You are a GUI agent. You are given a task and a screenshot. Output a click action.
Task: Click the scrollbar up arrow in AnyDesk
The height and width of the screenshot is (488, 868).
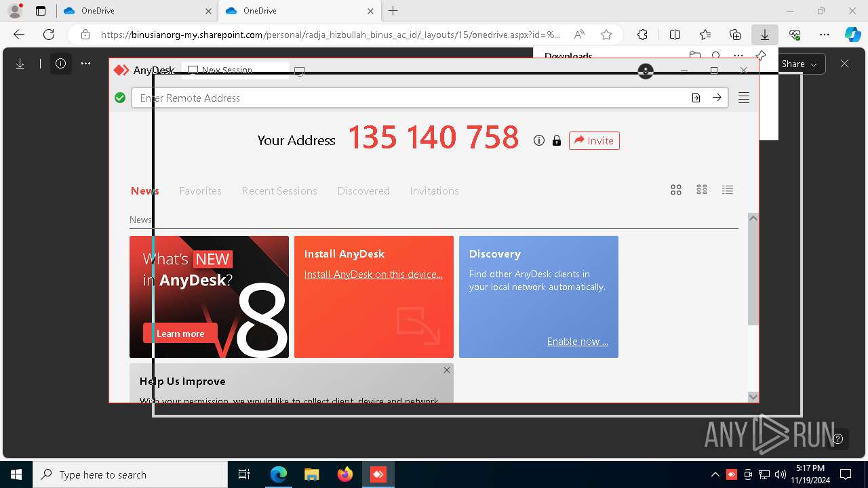753,218
